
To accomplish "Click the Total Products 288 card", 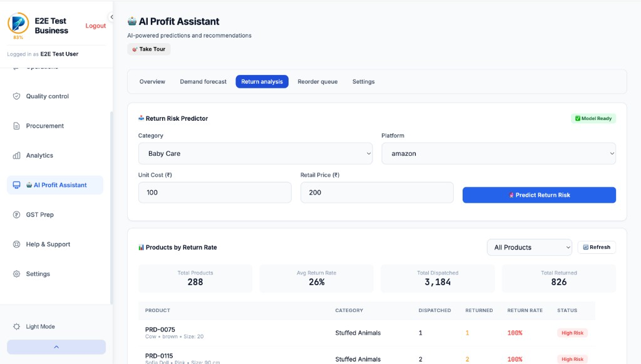I will click(195, 278).
